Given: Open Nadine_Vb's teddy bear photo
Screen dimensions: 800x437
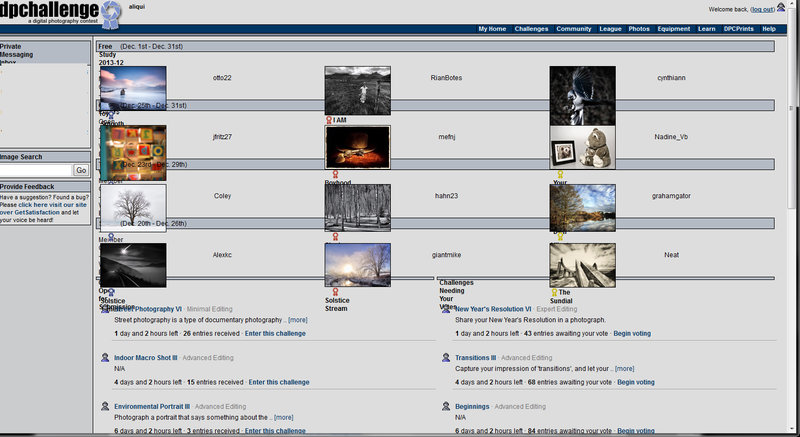Looking at the screenshot, I should point(583,147).
